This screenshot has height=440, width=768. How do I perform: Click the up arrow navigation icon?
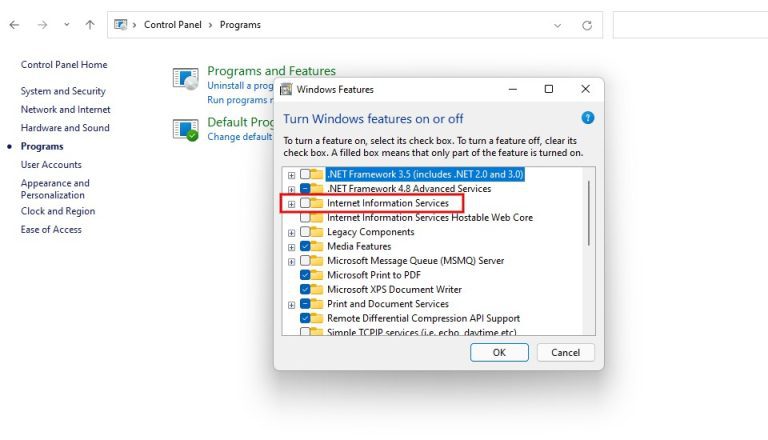pos(90,24)
